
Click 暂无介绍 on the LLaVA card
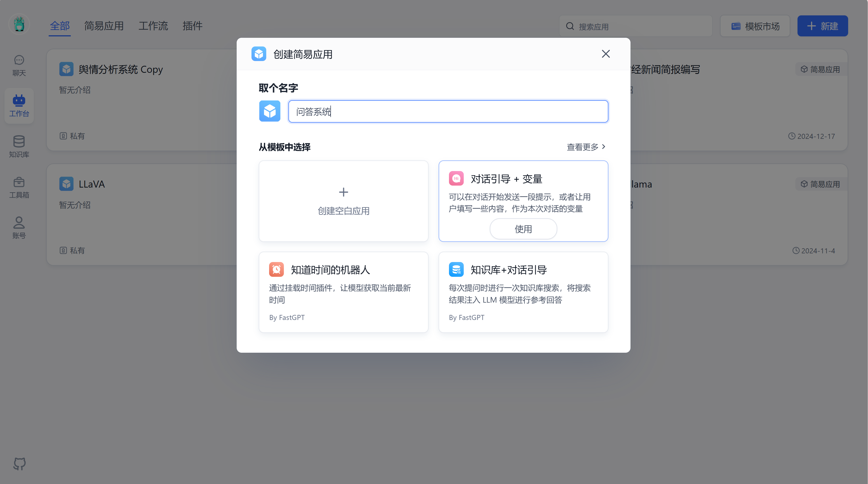[x=75, y=205]
